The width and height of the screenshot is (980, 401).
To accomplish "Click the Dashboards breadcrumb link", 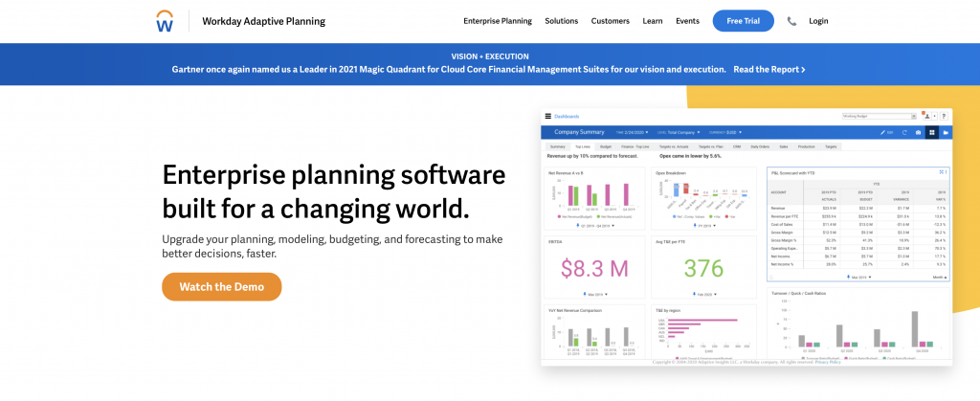I will pos(567,116).
